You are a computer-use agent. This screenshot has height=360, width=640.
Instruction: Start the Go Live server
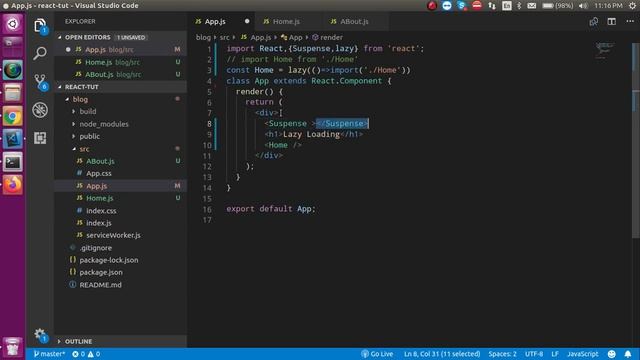pyautogui.click(x=377, y=354)
